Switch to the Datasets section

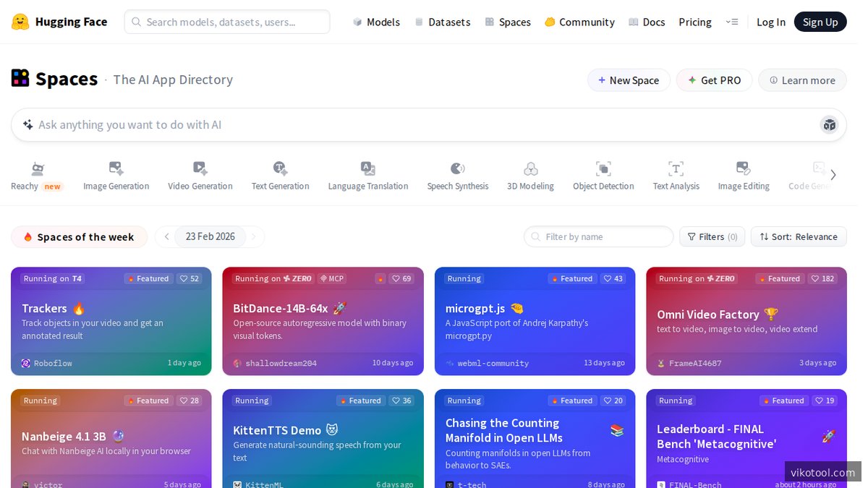pos(443,22)
